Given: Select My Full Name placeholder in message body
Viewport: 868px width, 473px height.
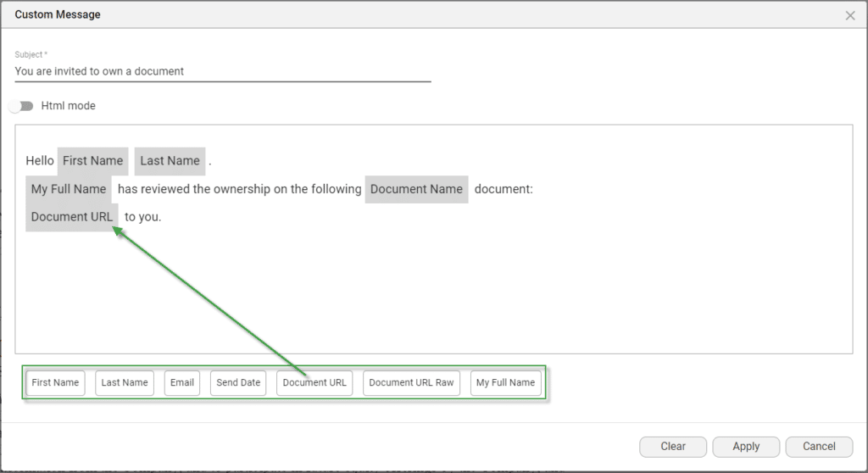Looking at the screenshot, I should pos(69,189).
